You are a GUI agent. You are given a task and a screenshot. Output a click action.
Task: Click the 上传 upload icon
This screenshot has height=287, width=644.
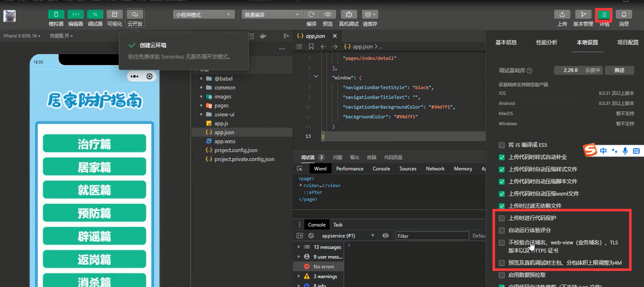[562, 15]
